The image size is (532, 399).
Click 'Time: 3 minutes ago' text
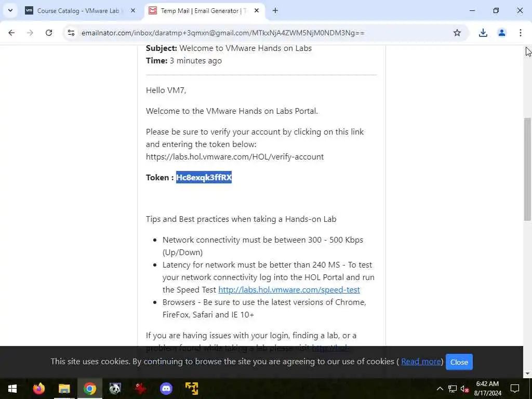[184, 61]
